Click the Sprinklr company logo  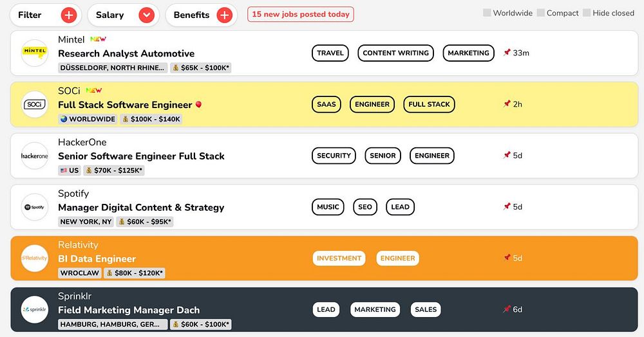pyautogui.click(x=35, y=309)
